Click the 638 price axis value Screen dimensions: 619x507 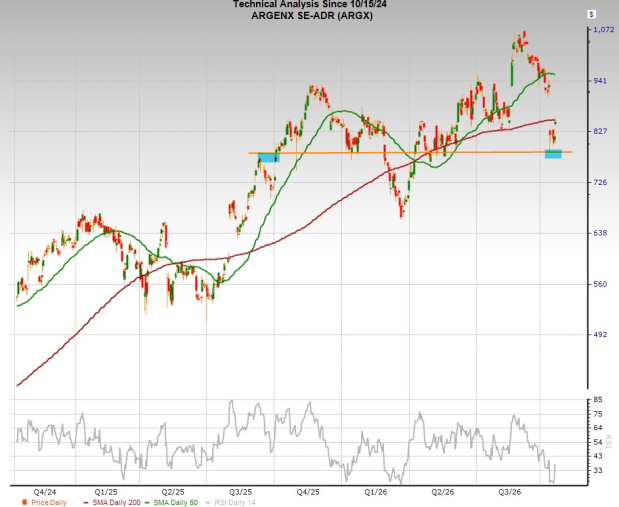pos(600,233)
